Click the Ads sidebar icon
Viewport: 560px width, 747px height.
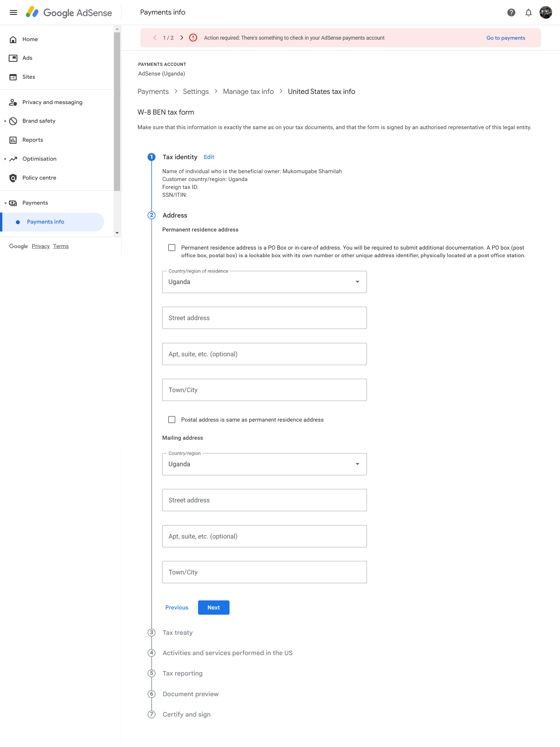[x=13, y=58]
